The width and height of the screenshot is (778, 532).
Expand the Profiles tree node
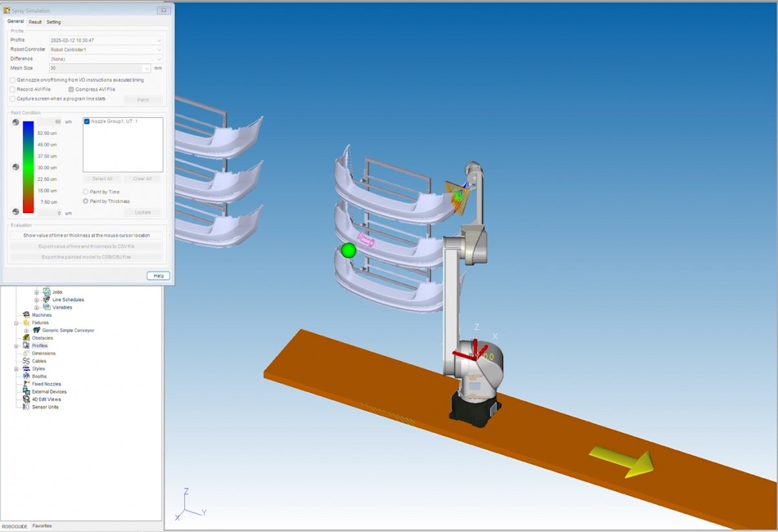(17, 346)
